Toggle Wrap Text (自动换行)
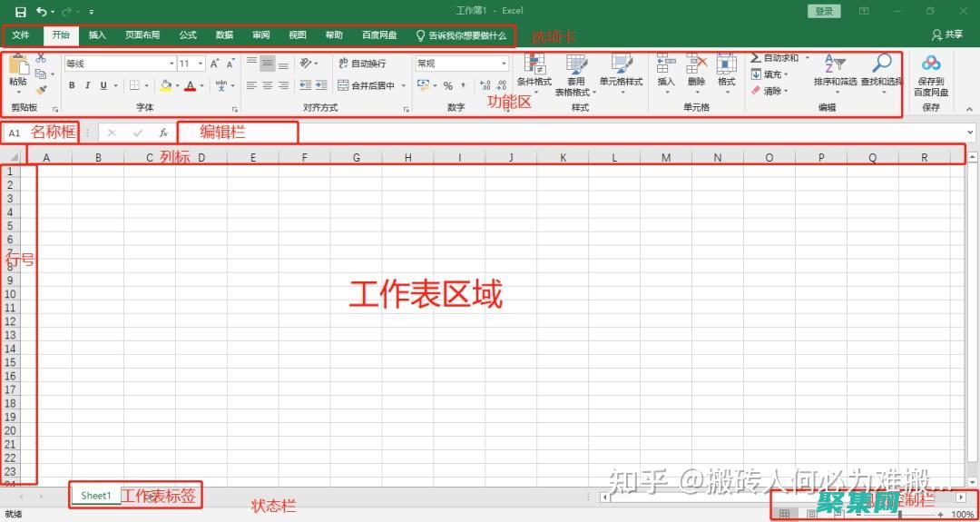Image resolution: width=980 pixels, height=522 pixels. (x=361, y=64)
